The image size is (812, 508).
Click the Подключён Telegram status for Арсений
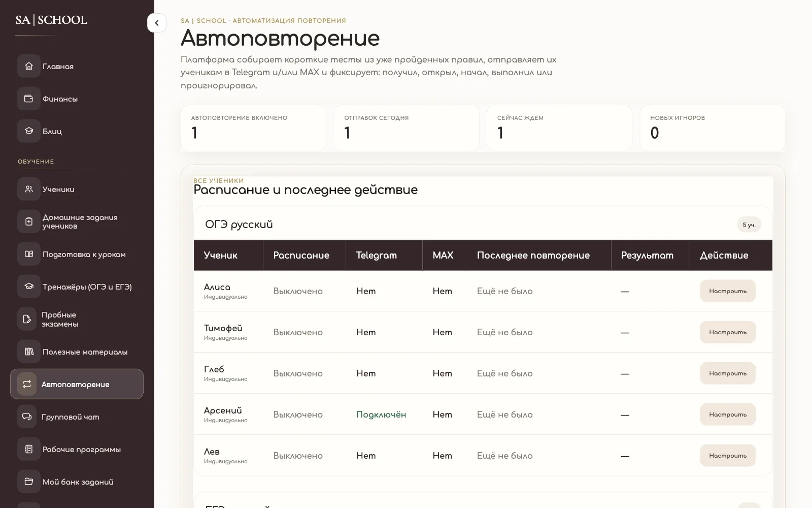(381, 415)
